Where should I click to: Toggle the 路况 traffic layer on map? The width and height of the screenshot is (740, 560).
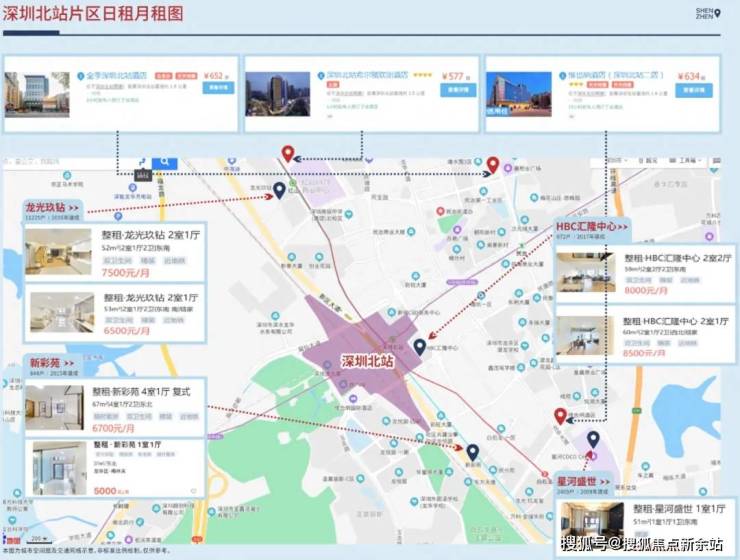(x=648, y=161)
